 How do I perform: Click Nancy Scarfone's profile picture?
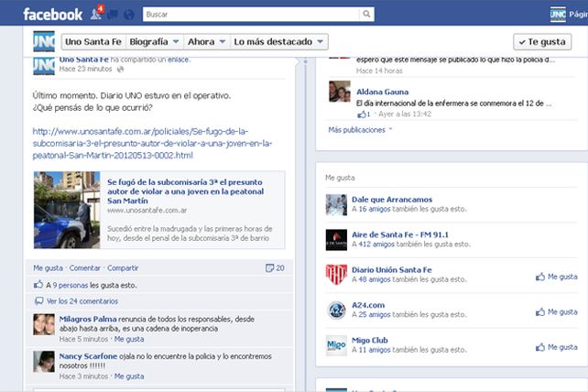coord(44,362)
